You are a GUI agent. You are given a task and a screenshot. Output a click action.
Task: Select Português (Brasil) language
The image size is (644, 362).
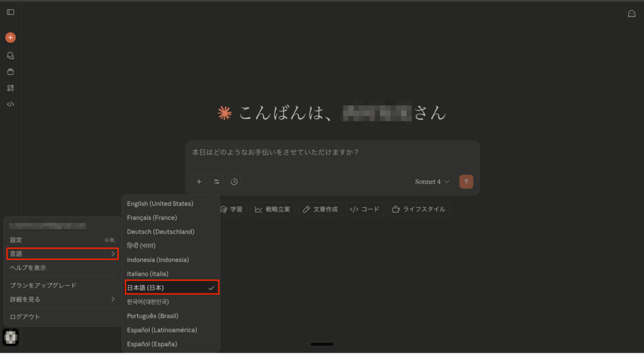pos(171,316)
